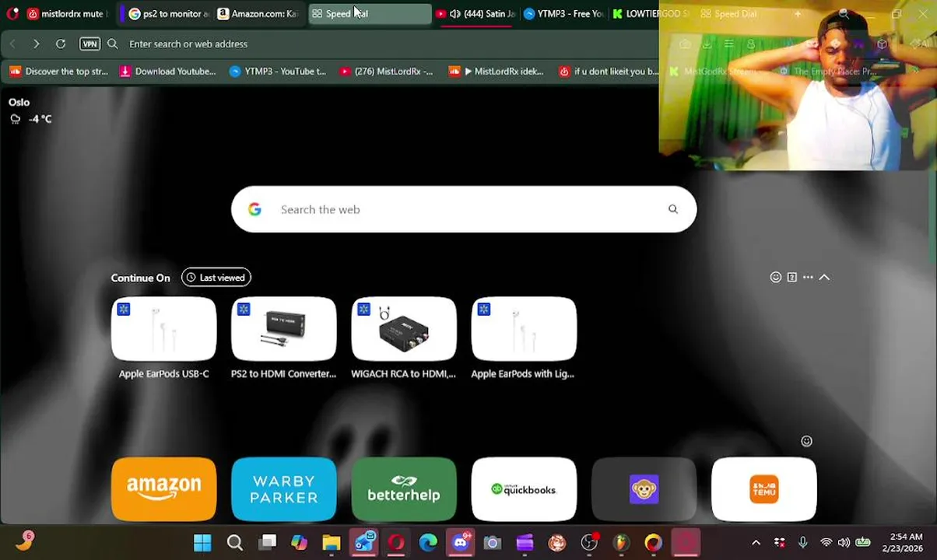This screenshot has width=937, height=560.
Task: Click the Google logo in search box
Action: [254, 209]
